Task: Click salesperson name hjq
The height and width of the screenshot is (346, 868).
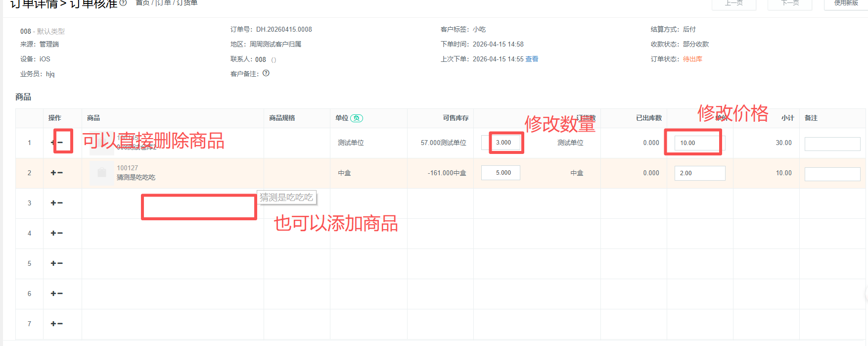Action: 50,74
